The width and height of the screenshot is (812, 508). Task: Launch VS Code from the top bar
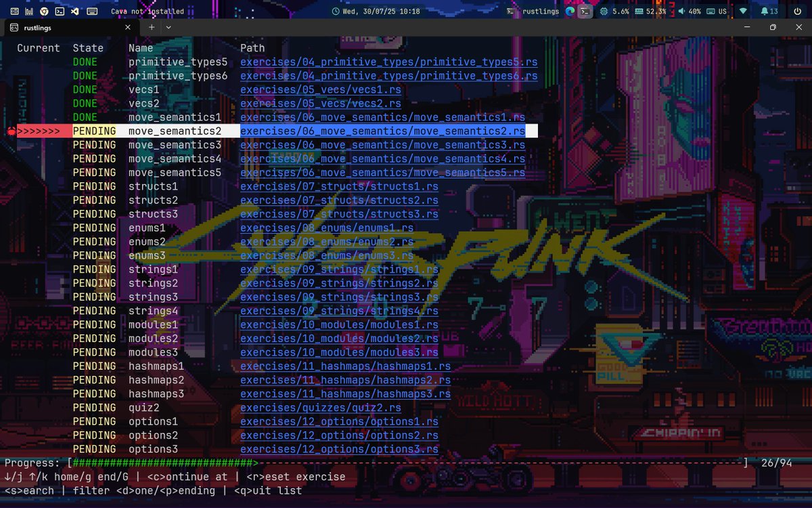75,12
